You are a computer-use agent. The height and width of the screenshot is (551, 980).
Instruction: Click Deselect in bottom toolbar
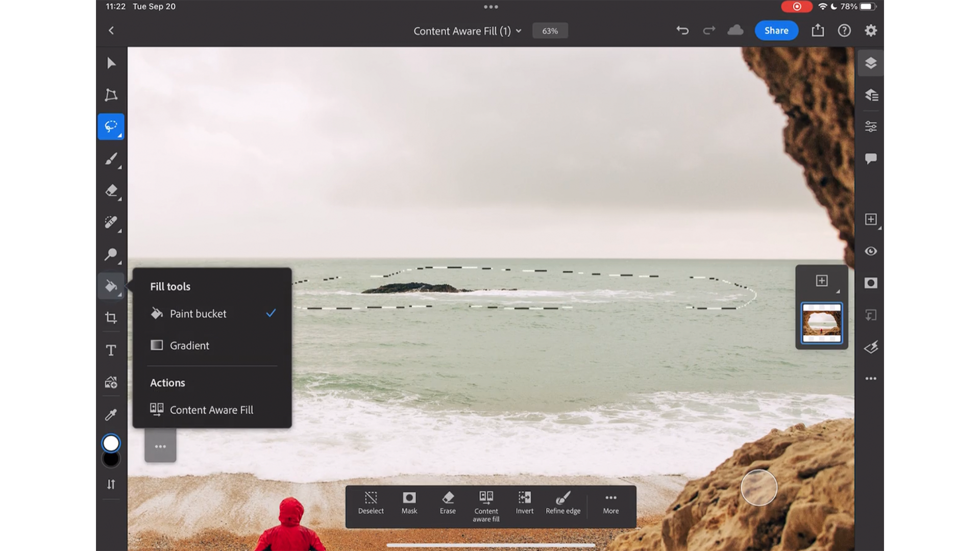(371, 502)
